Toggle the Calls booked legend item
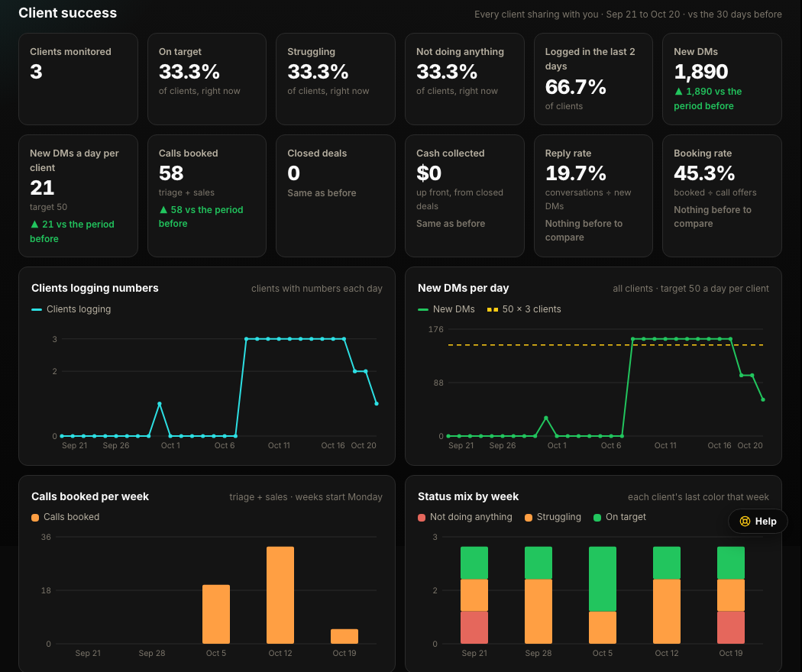Screen dimensions: 802x672 tap(66, 516)
